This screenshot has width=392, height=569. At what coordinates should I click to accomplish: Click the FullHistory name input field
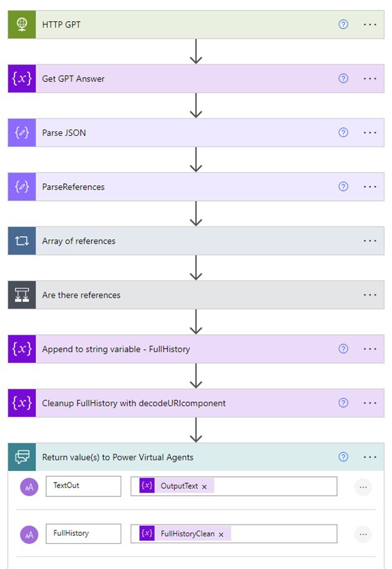pos(83,534)
